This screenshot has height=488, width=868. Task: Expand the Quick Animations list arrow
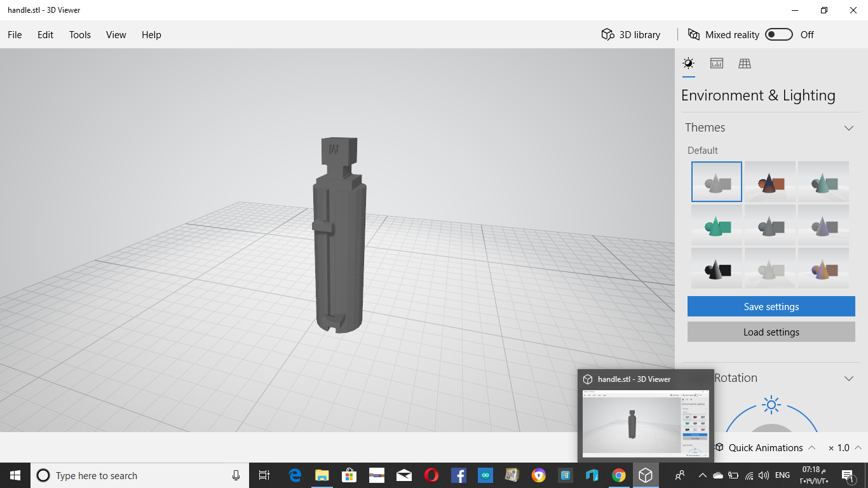coord(811,447)
